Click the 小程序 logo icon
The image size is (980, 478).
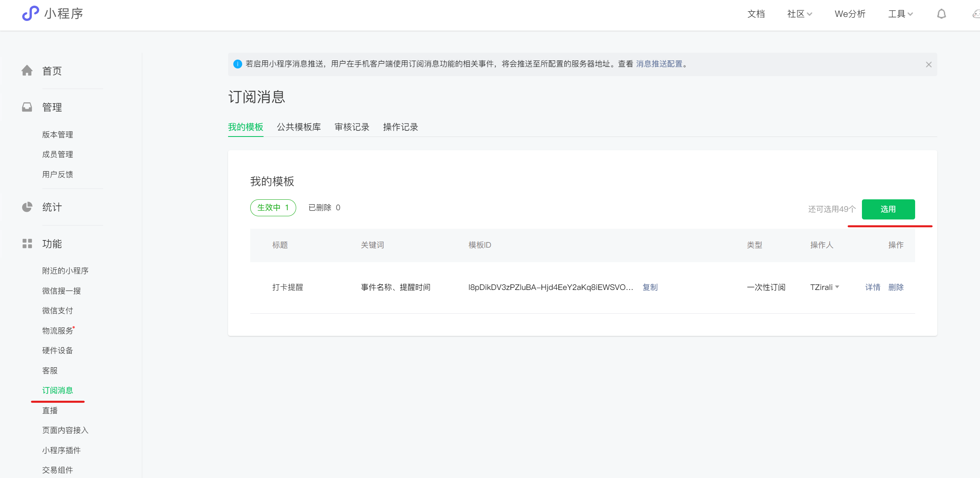(x=31, y=13)
